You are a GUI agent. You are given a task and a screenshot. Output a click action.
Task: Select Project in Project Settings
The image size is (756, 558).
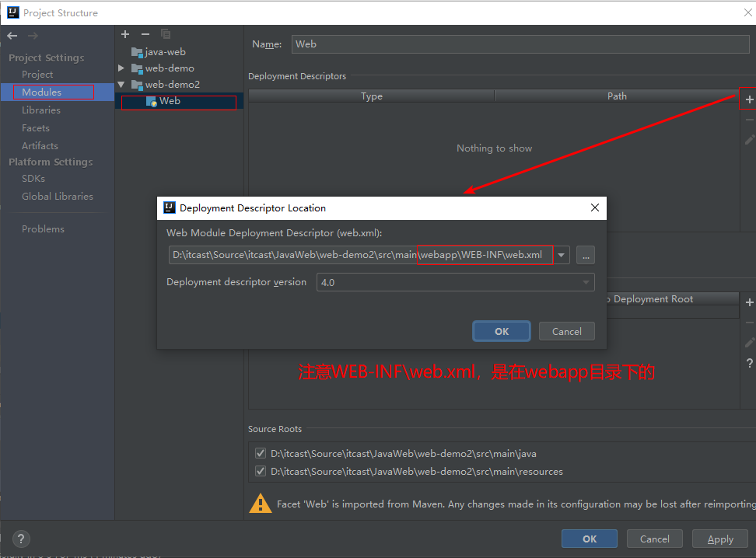[x=37, y=74]
